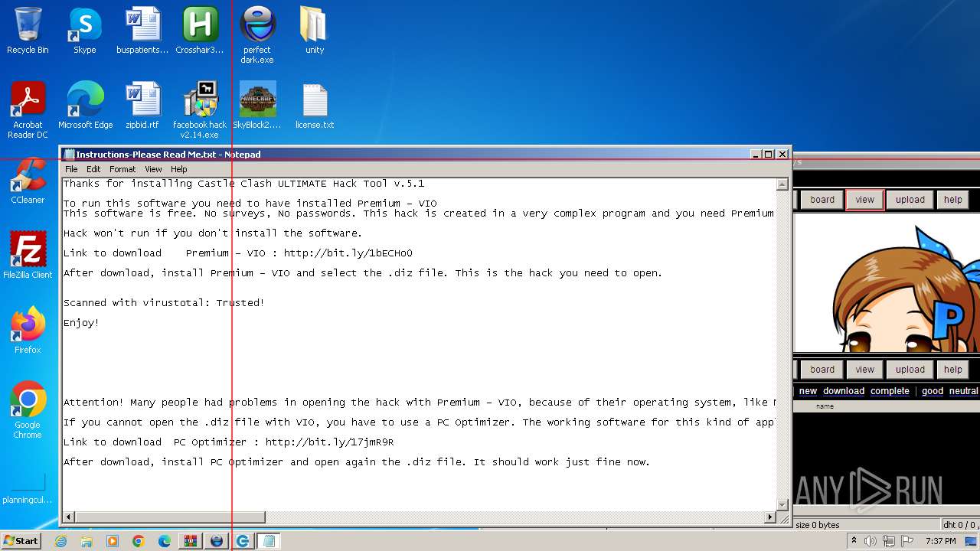Click the bit.ly/17jmR9R link text
Screen dimensions: 980x551
(329, 442)
